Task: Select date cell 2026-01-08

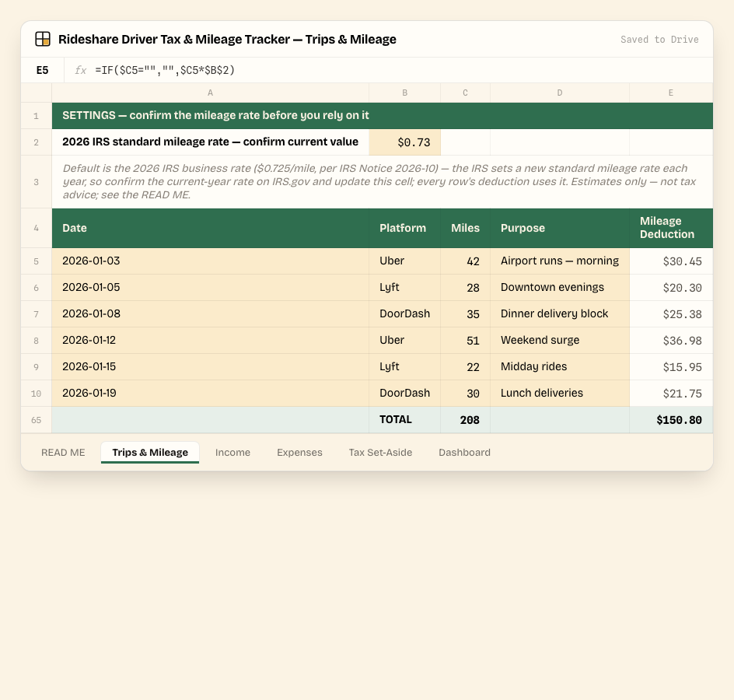Action: (210, 313)
